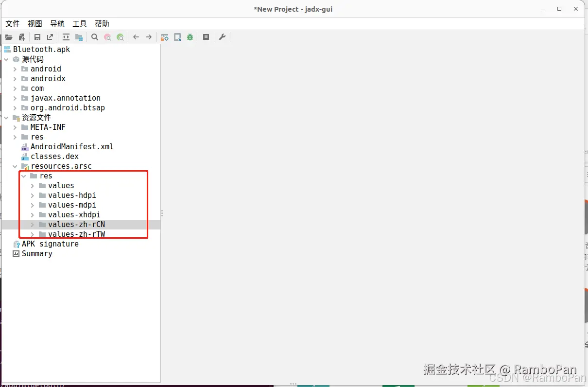Image resolution: width=588 pixels, height=387 pixels.
Task: Collapse the 资源文件 node
Action: [x=6, y=118]
